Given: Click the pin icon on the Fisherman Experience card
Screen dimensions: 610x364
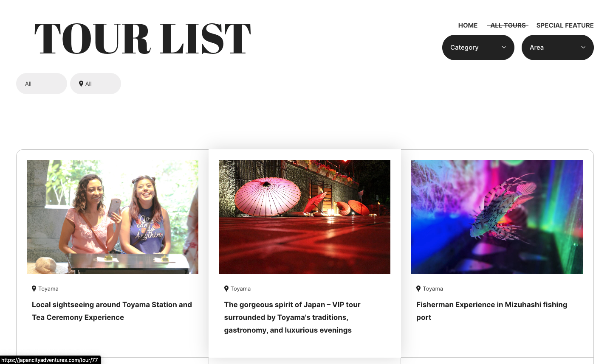Looking at the screenshot, I should pyautogui.click(x=418, y=288).
